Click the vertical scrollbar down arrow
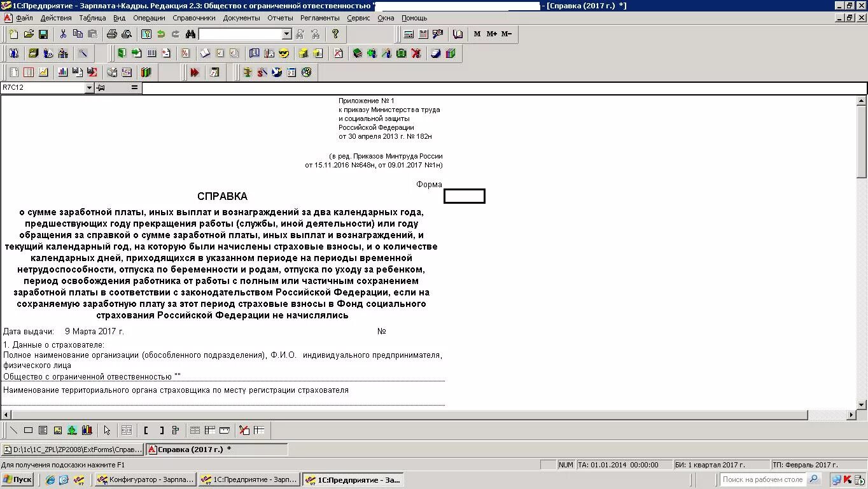Screen dimensions: 868x489 point(862,404)
